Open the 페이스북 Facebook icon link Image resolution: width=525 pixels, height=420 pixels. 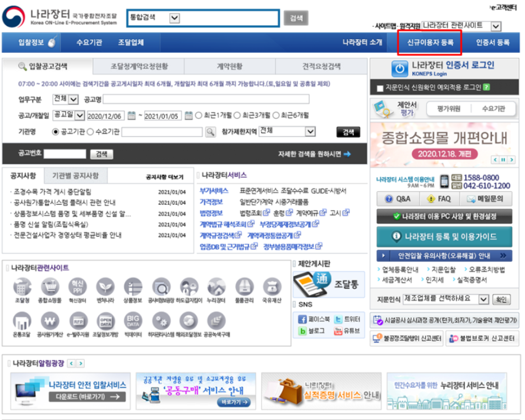302,319
